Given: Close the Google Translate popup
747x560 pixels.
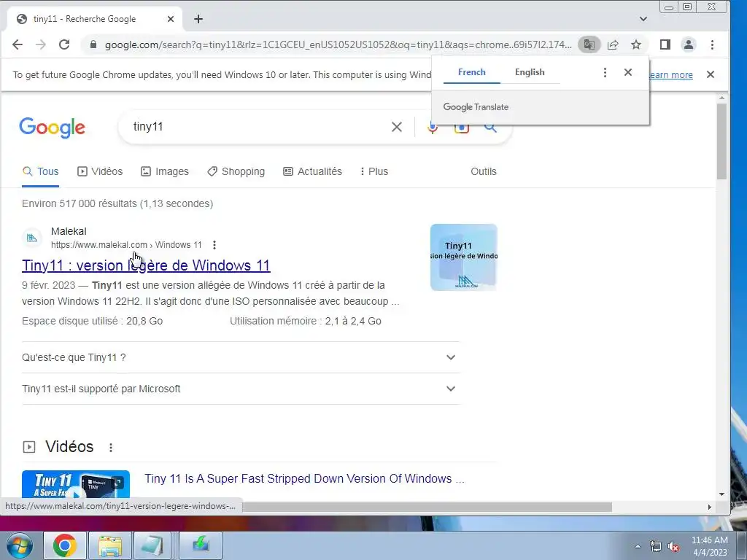Looking at the screenshot, I should (628, 72).
